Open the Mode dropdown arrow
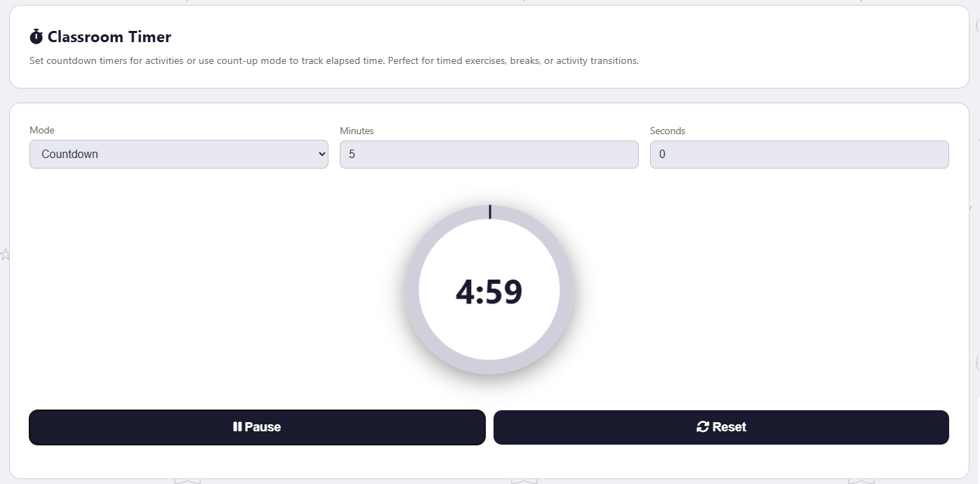This screenshot has width=980, height=484. pos(322,154)
